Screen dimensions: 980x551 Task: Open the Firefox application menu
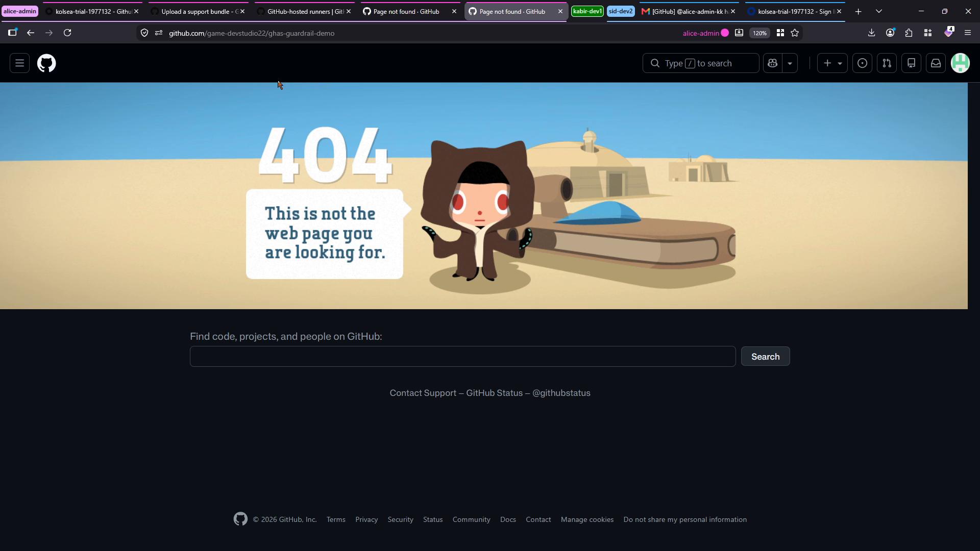tap(967, 33)
